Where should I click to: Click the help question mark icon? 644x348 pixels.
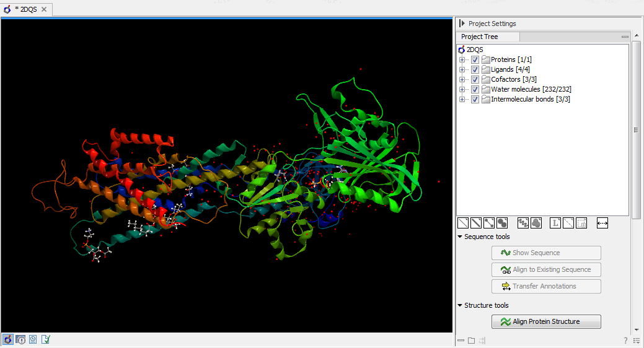(x=625, y=341)
